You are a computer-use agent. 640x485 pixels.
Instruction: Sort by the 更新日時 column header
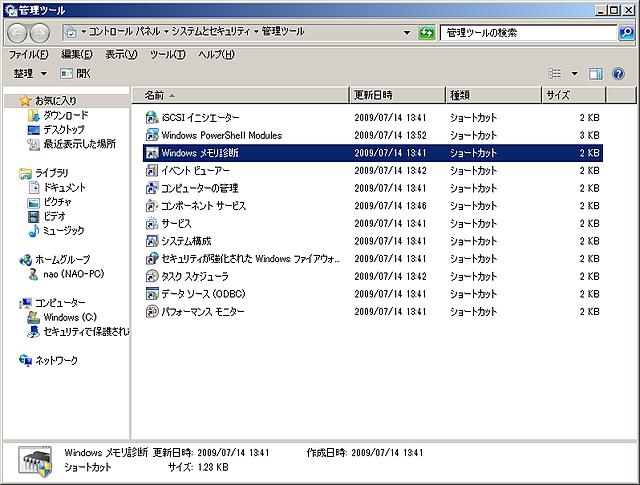[x=397, y=96]
